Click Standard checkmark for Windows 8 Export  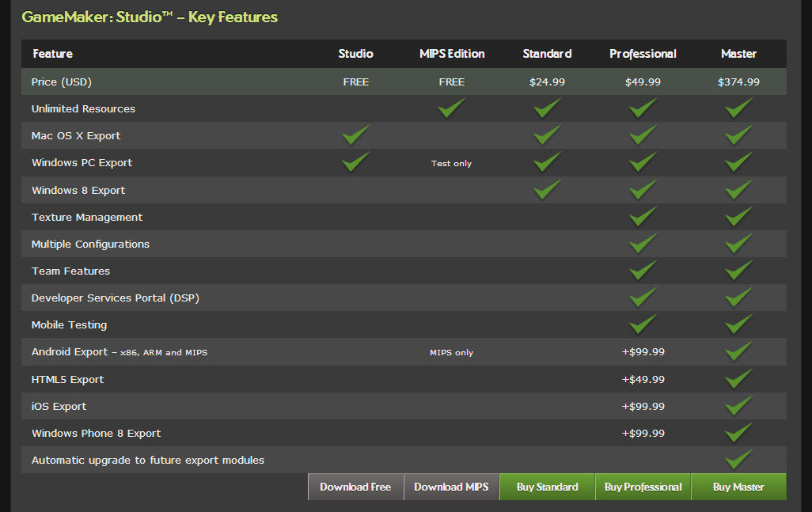pos(547,190)
